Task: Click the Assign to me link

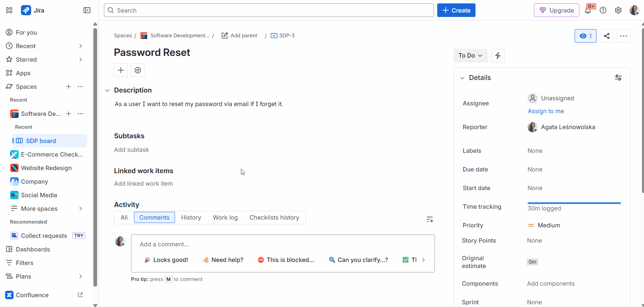Action: tap(546, 111)
